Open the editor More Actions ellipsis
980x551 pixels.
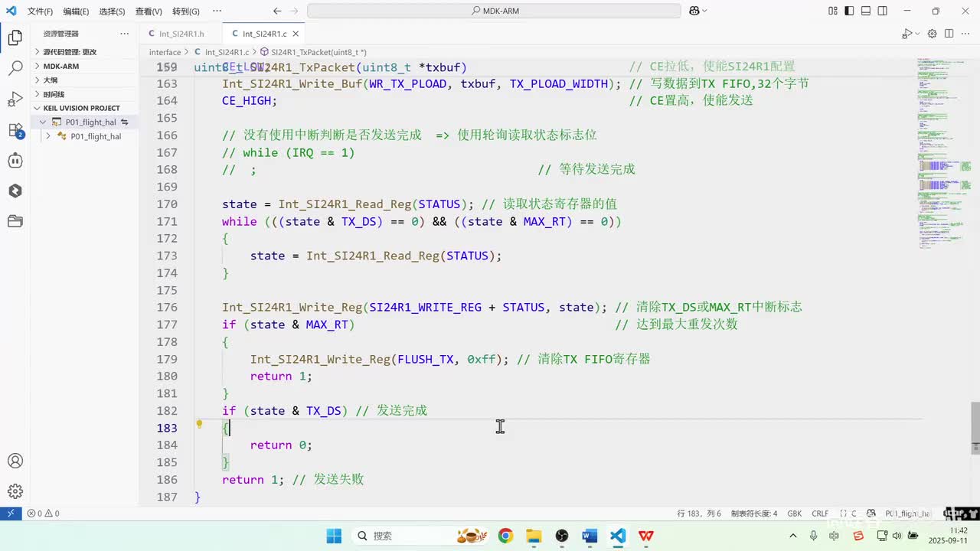[965, 34]
